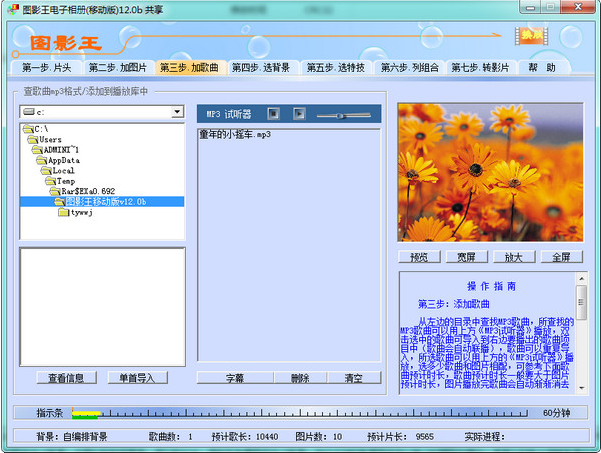
Task: Select the Local folder
Action: point(58,171)
